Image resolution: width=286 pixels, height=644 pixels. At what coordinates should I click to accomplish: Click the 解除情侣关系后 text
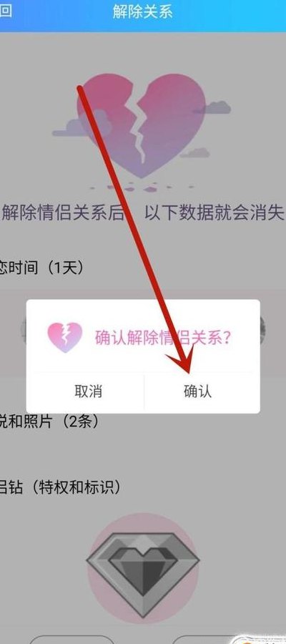[64, 213]
